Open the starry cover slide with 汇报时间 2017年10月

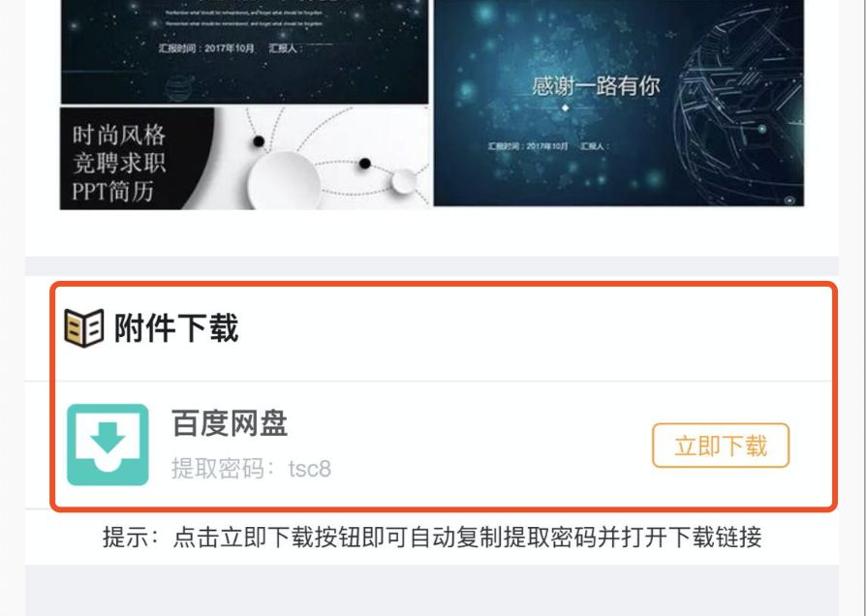tap(244, 51)
